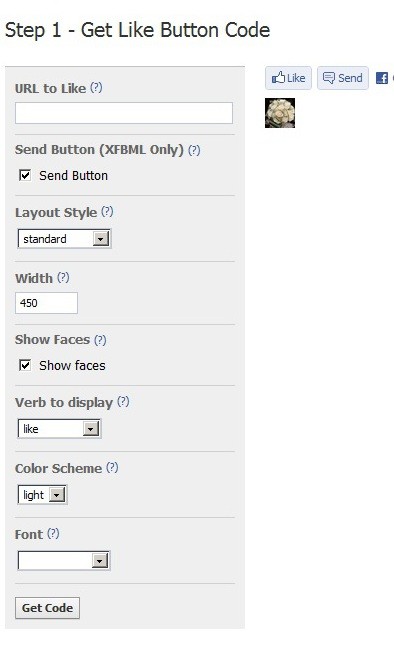The width and height of the screenshot is (394, 650).
Task: Select the flower profile picture thumbnail
Action: point(280,113)
